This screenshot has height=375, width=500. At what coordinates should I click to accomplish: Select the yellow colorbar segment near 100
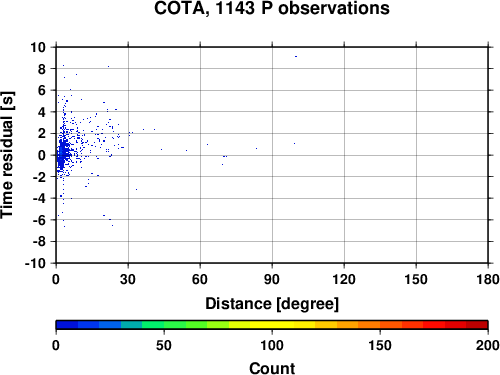[272, 325]
